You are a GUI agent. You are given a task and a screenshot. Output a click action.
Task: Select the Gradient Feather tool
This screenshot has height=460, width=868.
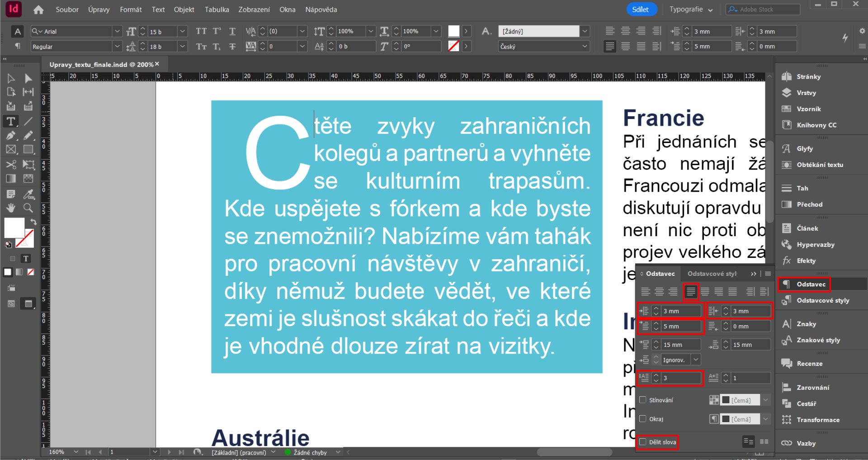pos(28,179)
